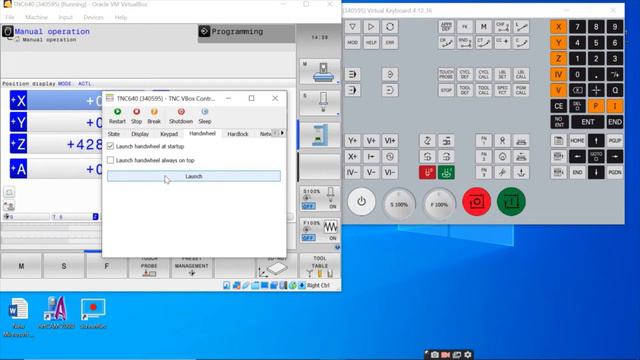
Task: Switch to the State tab
Action: pos(114,134)
